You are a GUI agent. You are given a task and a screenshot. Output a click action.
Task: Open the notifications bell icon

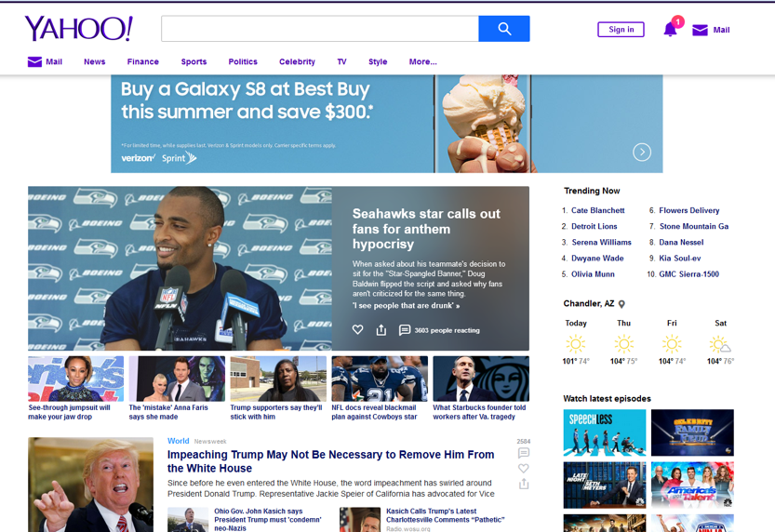point(670,30)
